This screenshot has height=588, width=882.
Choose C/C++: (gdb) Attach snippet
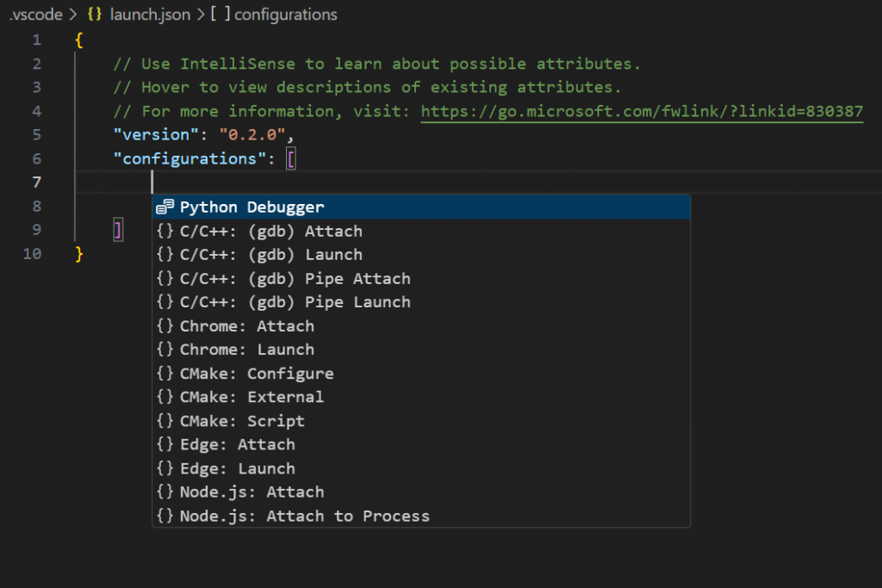tap(270, 231)
